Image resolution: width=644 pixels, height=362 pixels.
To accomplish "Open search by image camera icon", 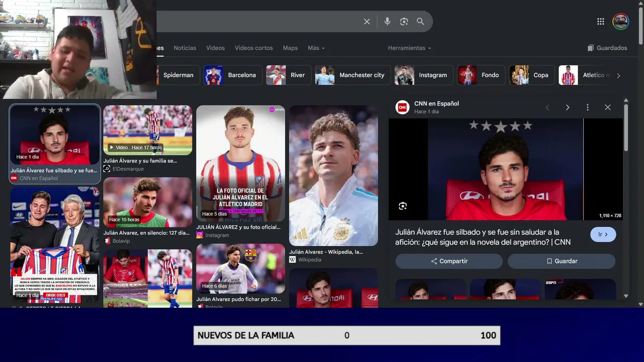I will pyautogui.click(x=404, y=22).
